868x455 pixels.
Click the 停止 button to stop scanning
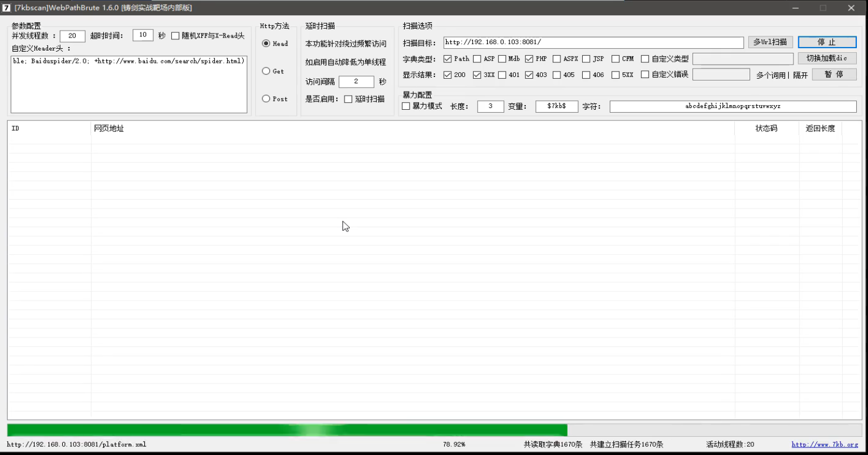pos(827,42)
